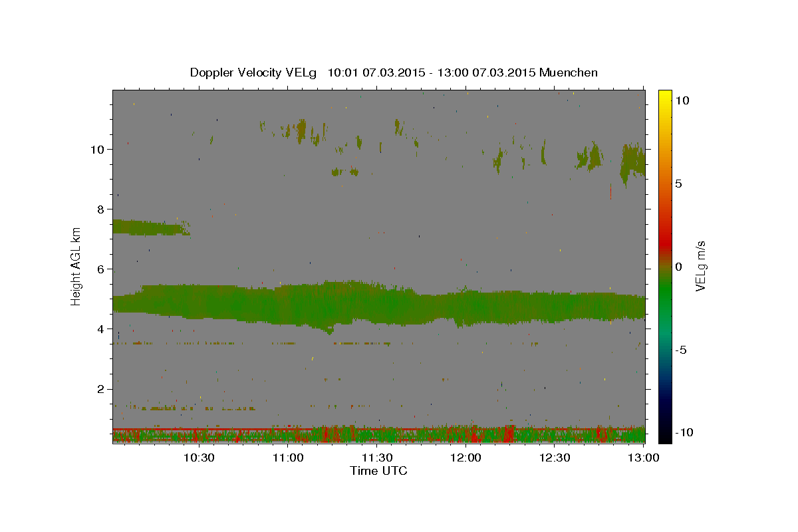Click the short cloud layer near 7.5 km
Image resolution: width=798 pixels, height=532 pixels.
point(152,227)
